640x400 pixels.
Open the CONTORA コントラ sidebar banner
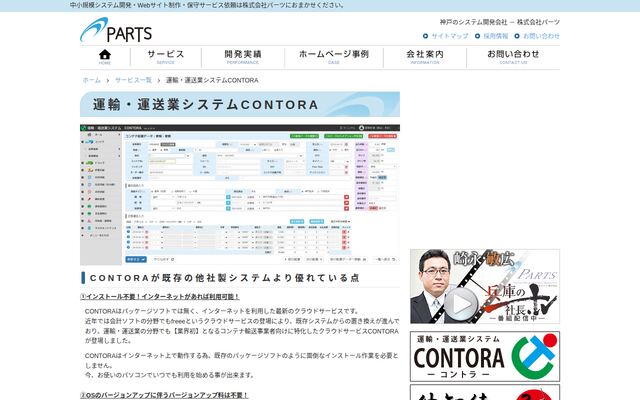pos(485,356)
